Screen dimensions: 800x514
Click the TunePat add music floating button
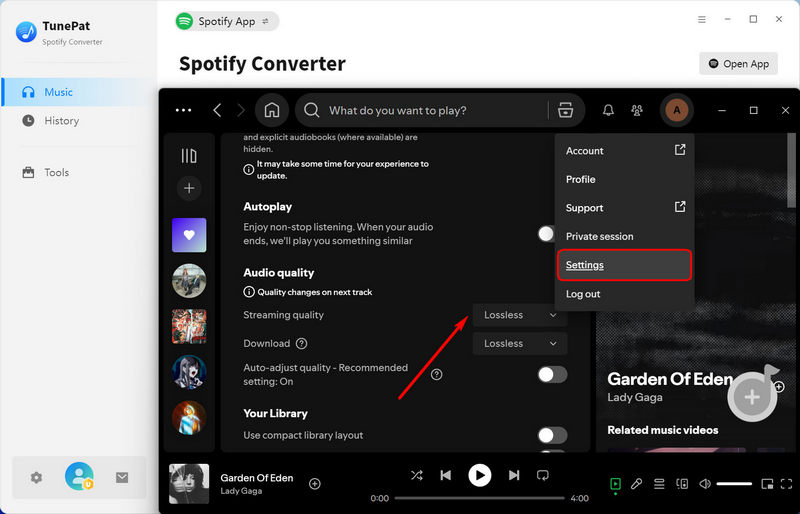click(x=752, y=397)
